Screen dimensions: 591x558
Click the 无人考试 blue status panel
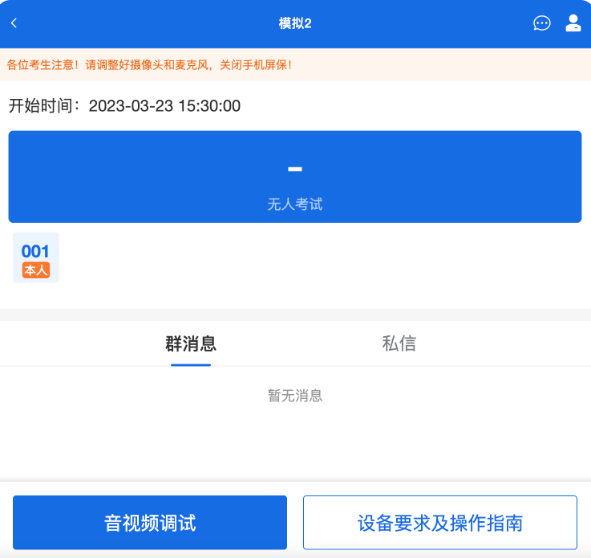pyautogui.click(x=295, y=177)
